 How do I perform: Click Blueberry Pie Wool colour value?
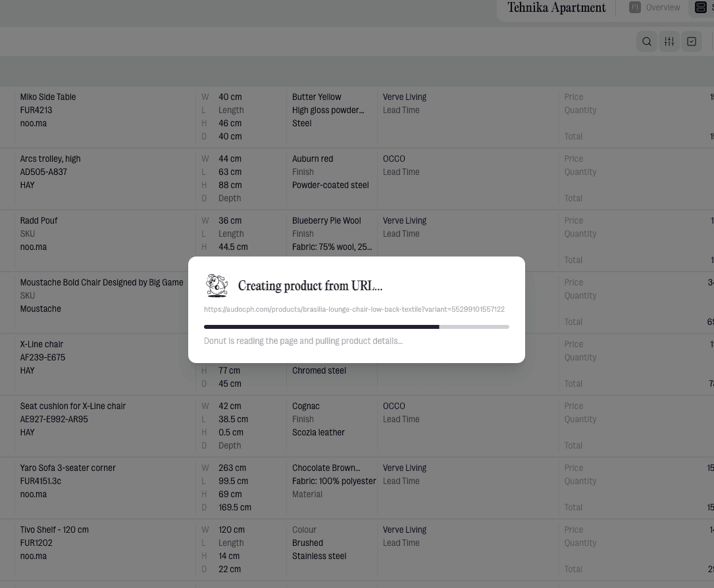point(326,221)
